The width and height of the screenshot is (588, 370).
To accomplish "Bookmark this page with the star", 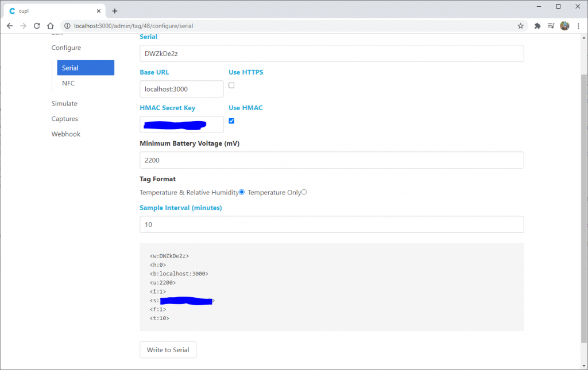I will (x=520, y=26).
